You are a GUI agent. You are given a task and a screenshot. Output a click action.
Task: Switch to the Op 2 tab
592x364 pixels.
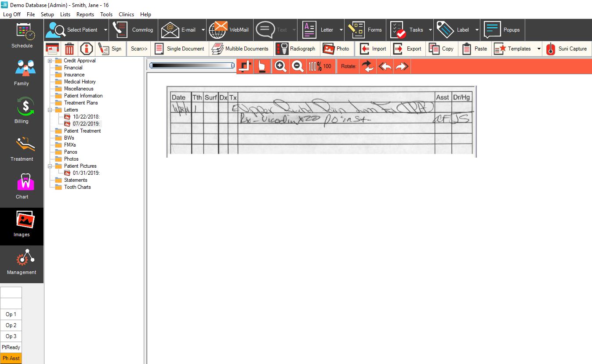[x=11, y=325]
